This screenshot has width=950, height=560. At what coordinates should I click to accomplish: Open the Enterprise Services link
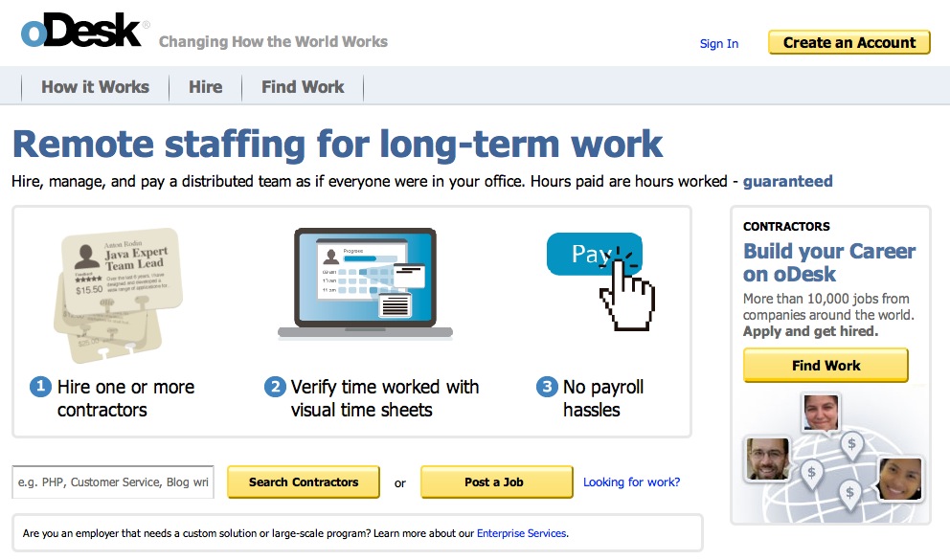(x=522, y=533)
